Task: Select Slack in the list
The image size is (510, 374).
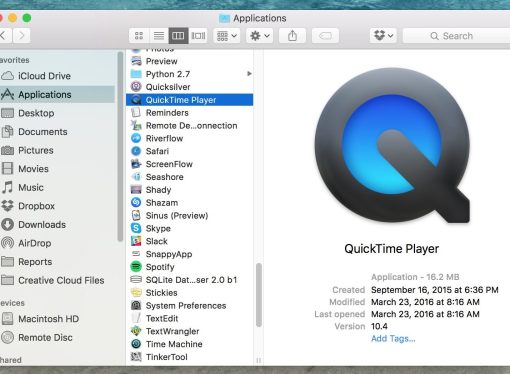Action: [x=189, y=241]
